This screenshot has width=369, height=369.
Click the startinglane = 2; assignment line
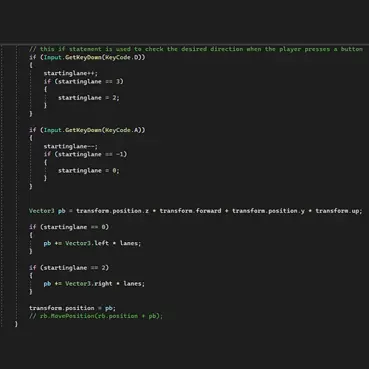pyautogui.click(x=89, y=98)
